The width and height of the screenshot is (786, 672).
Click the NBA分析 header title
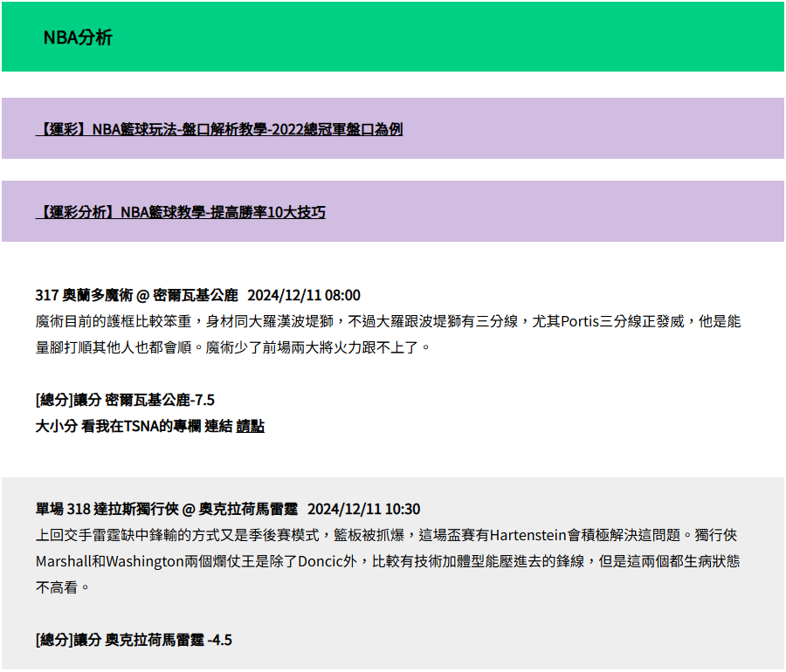[x=78, y=37]
